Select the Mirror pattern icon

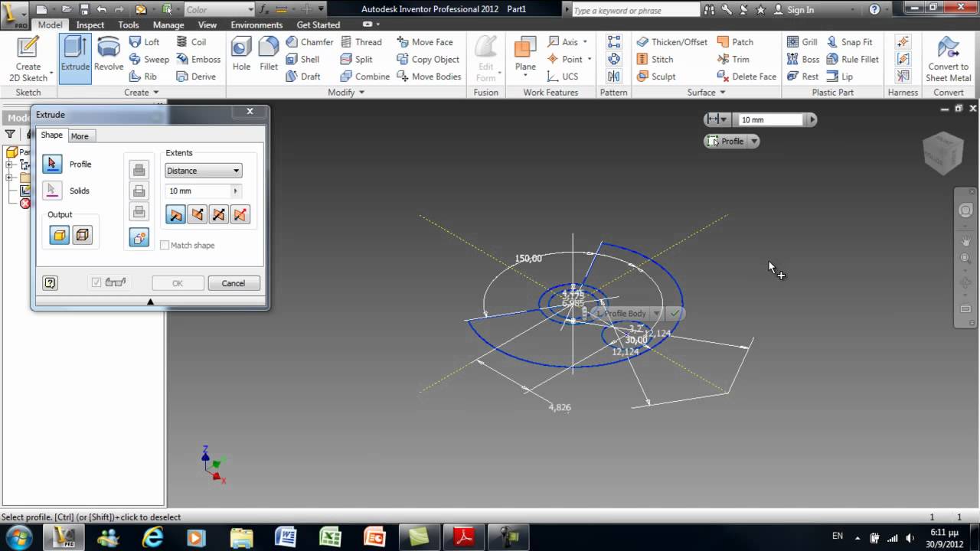614,76
